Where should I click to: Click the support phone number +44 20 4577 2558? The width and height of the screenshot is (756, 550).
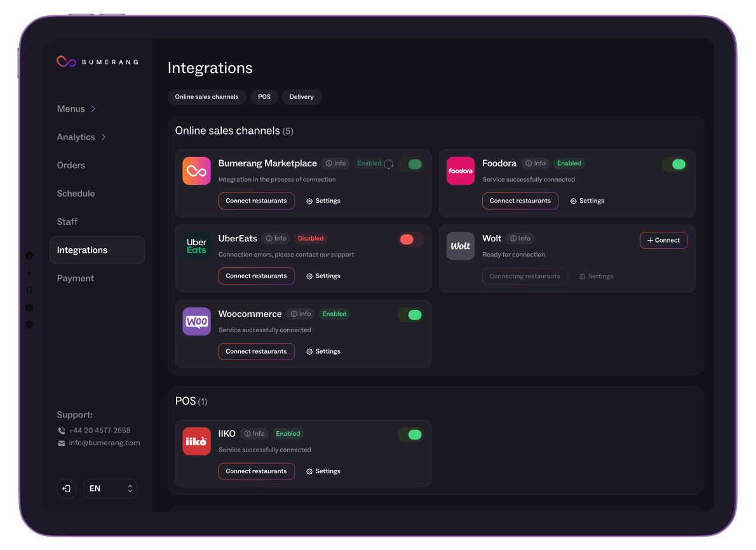[100, 431]
